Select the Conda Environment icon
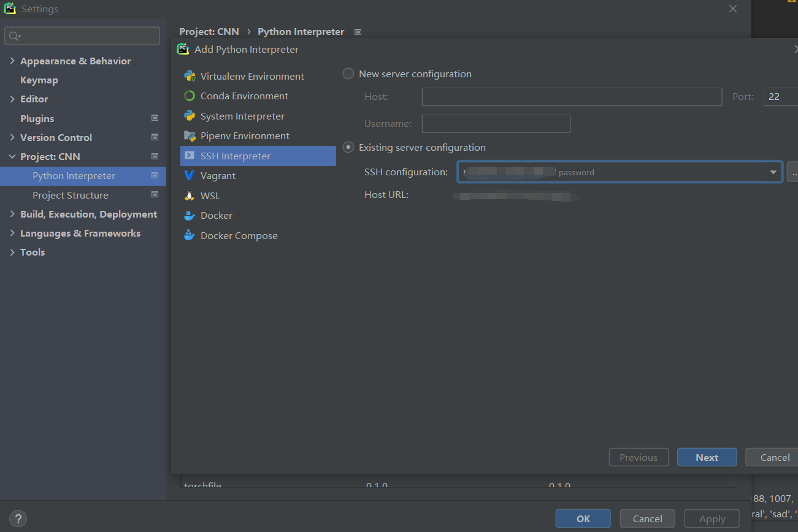The image size is (798, 532). coord(190,96)
